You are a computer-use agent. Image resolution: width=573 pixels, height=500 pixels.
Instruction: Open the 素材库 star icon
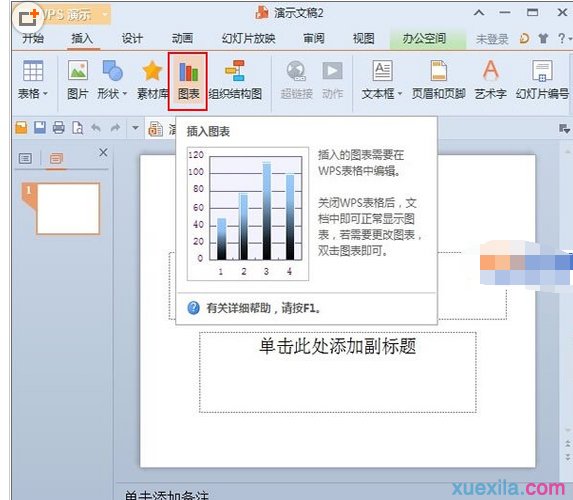click(x=152, y=71)
